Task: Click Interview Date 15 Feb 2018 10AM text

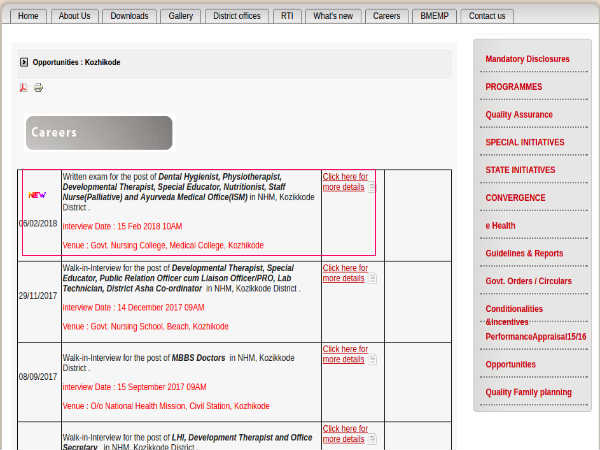Action: click(122, 227)
